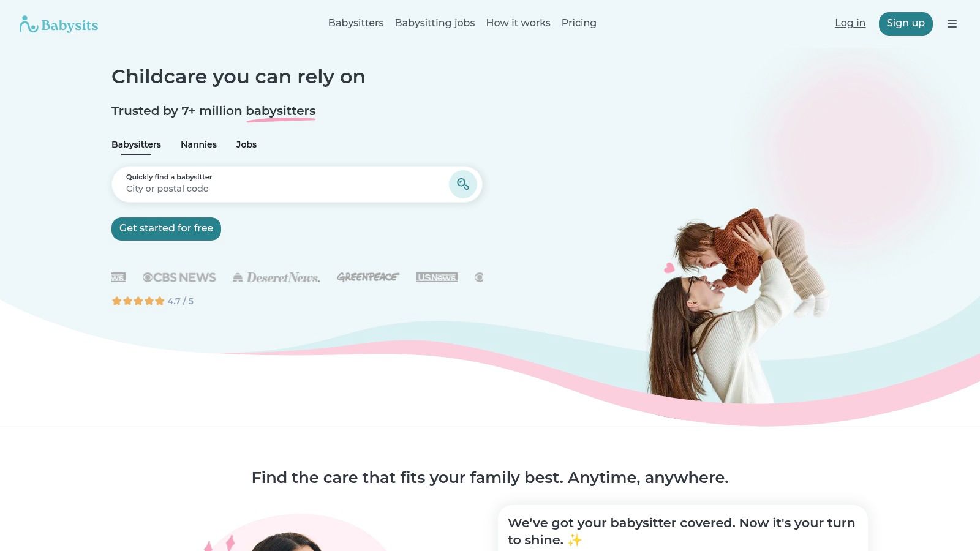Click the CBS News logo
This screenshot has width=980, height=551.
tap(179, 277)
